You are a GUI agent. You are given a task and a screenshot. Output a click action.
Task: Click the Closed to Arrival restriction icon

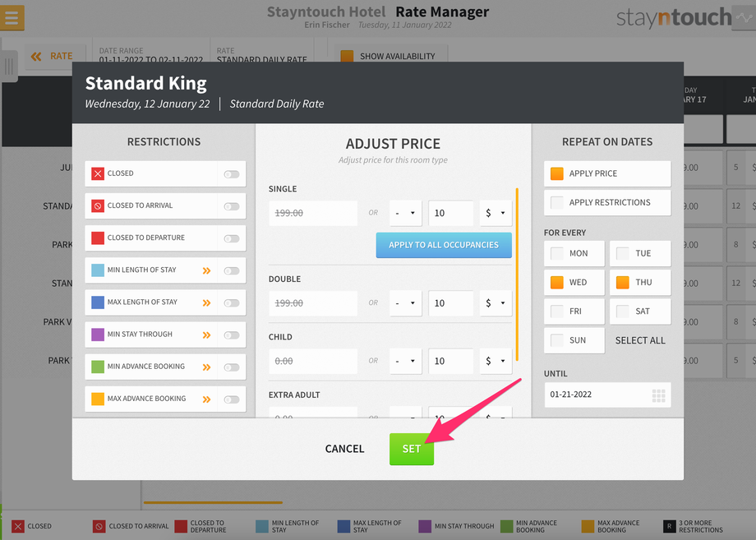point(98,205)
